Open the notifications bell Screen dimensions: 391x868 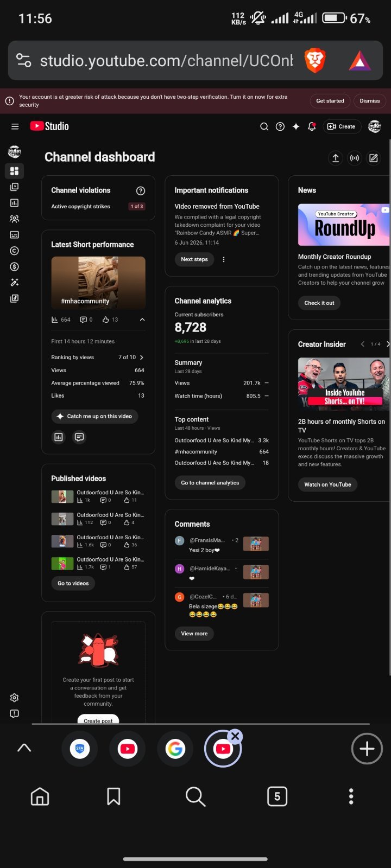tap(312, 126)
